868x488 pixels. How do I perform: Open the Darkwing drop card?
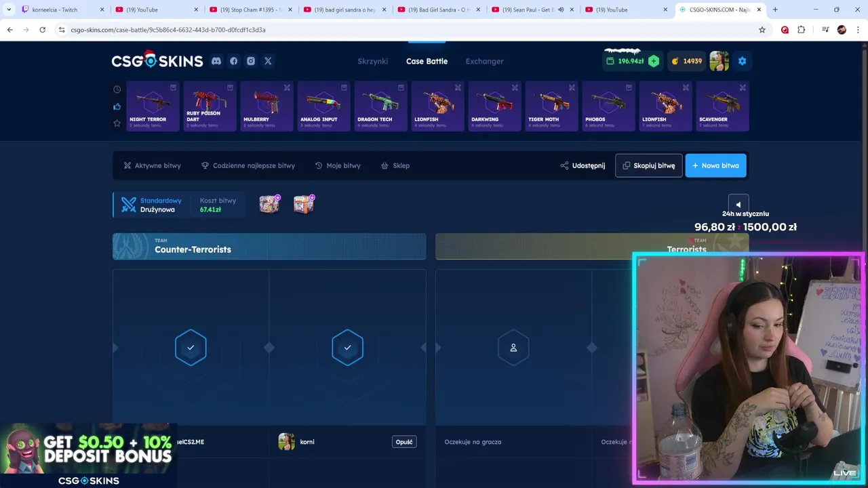494,106
